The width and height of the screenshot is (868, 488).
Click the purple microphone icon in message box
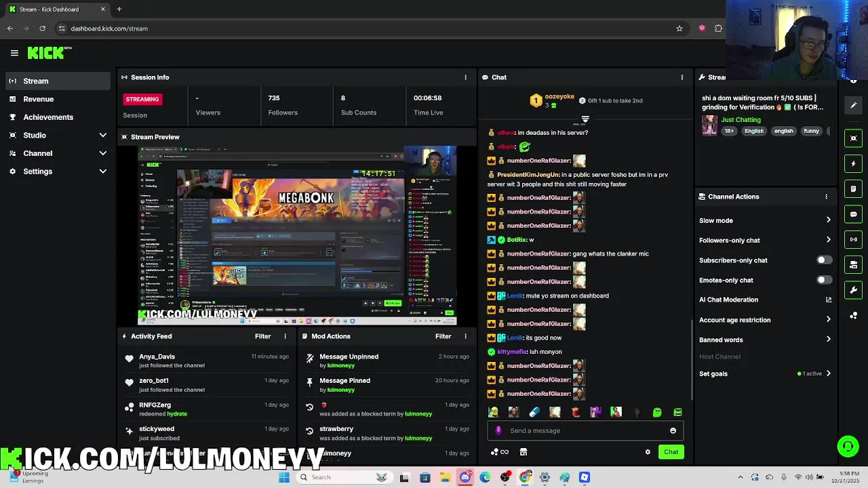click(498, 430)
